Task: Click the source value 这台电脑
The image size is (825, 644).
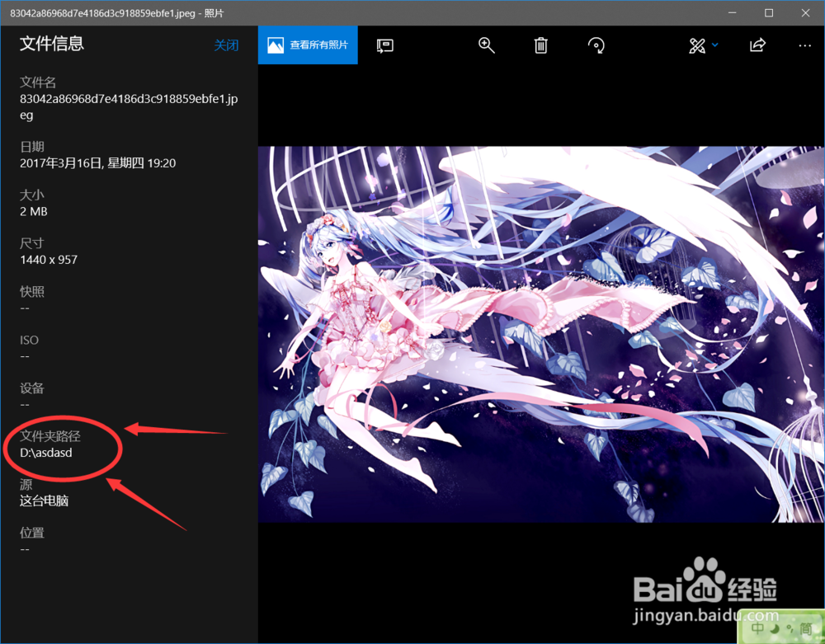Action: coord(45,501)
